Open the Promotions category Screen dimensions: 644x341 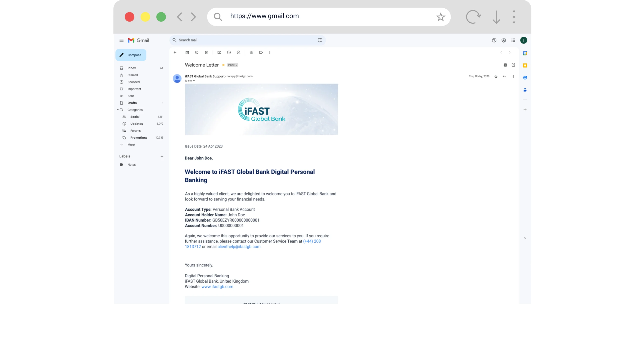click(139, 138)
